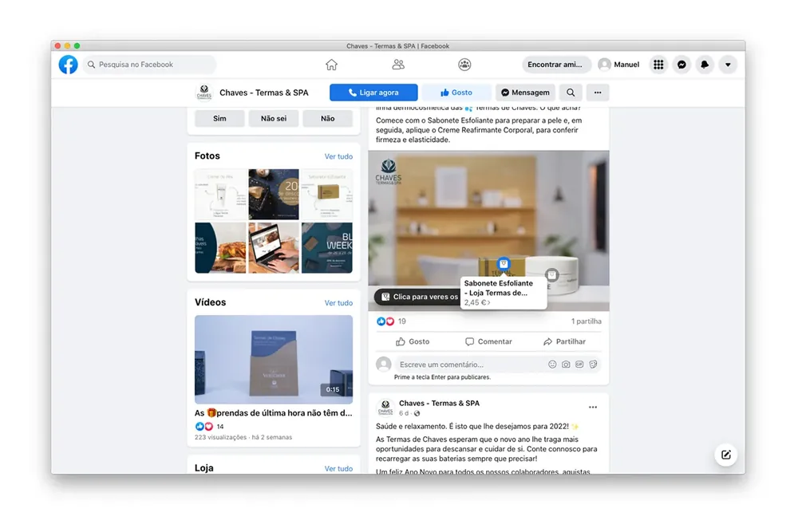Answer Sim in the poll

click(x=220, y=119)
